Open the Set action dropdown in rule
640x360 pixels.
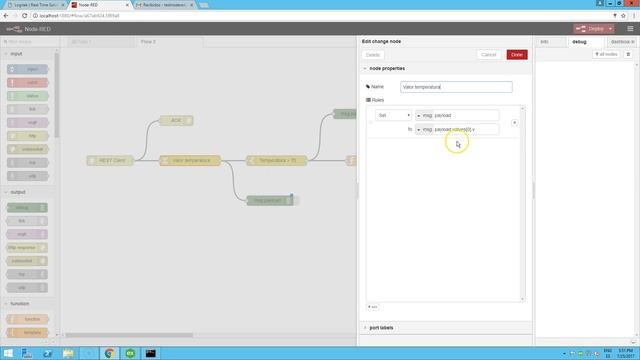coord(393,116)
